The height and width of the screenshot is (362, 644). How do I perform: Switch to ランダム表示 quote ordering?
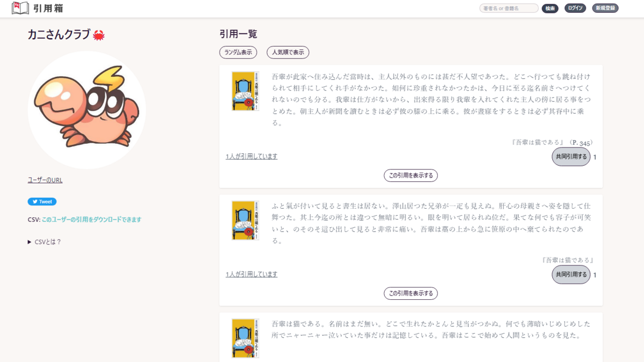click(238, 52)
